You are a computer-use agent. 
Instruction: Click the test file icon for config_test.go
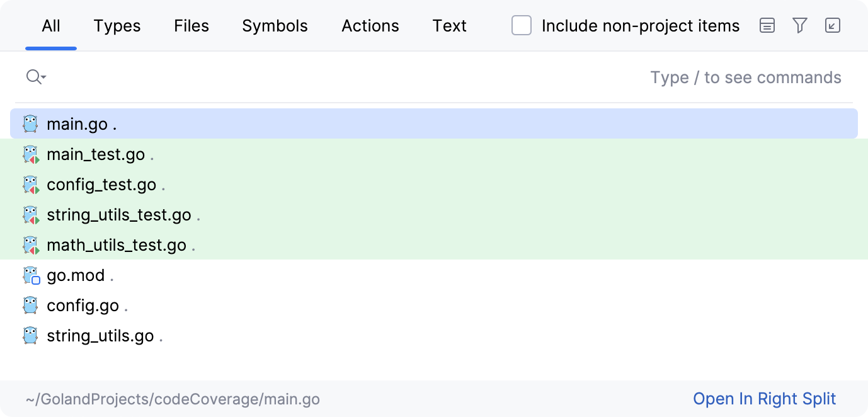(x=30, y=184)
